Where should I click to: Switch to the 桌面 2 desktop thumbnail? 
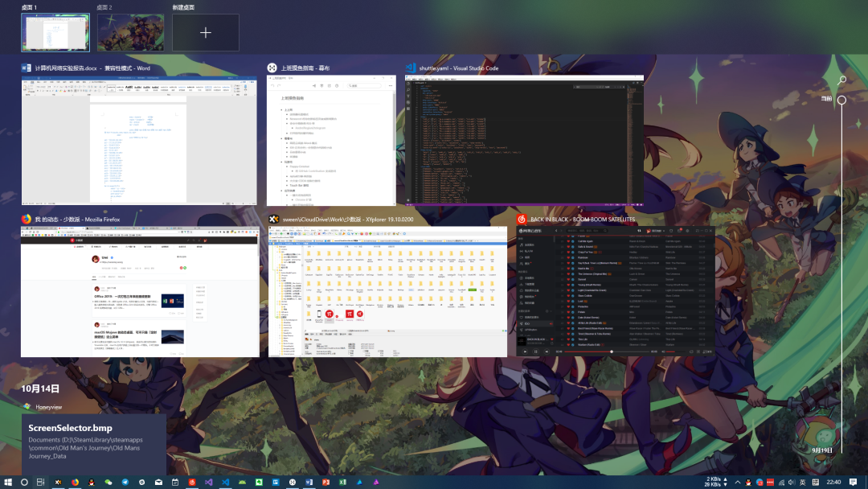[131, 33]
